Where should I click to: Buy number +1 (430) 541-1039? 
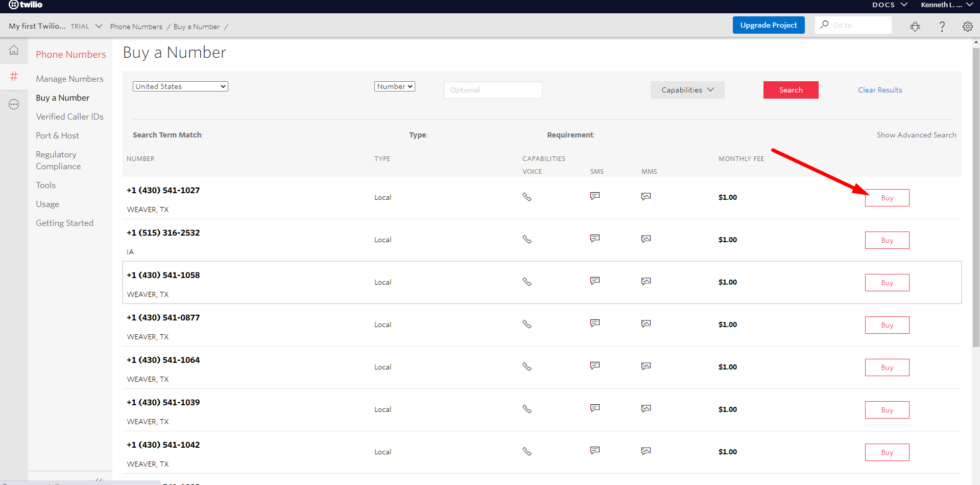pos(887,410)
